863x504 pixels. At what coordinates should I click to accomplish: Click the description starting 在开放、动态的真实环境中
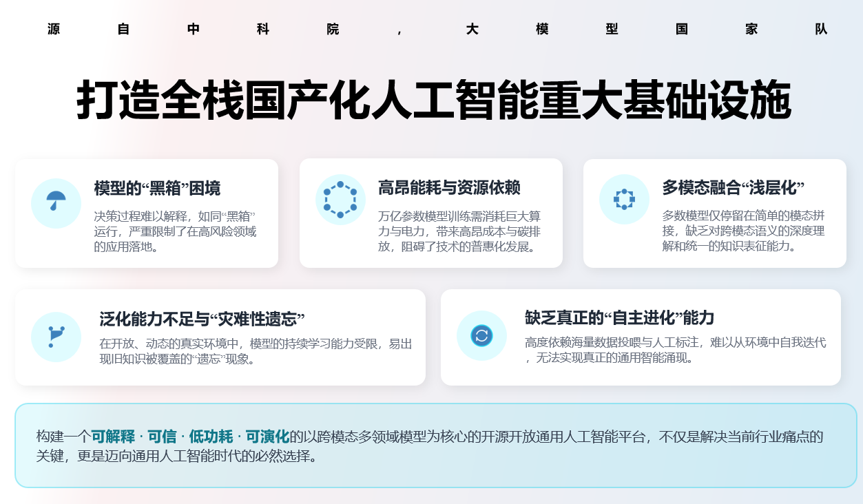pos(256,351)
